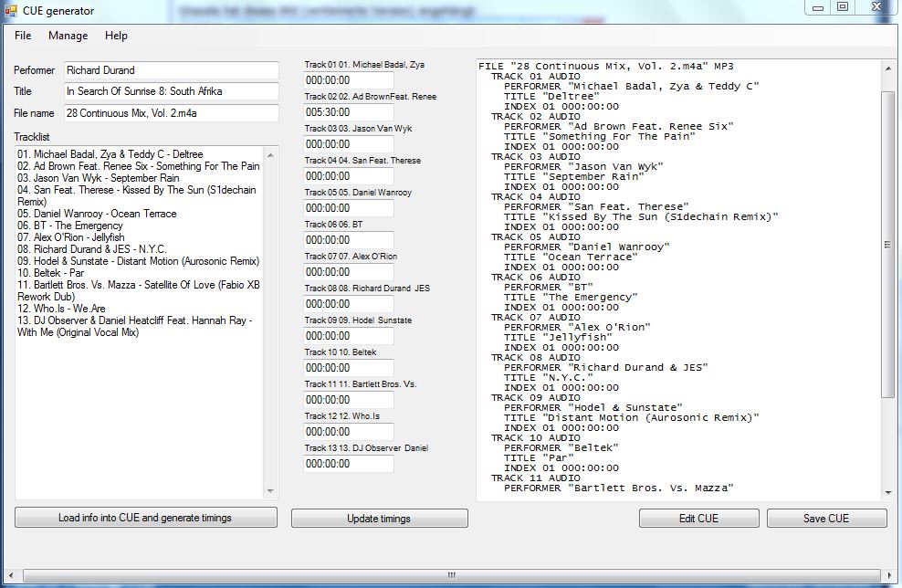The width and height of the screenshot is (902, 588).
Task: Edit Track 02 timing showing 005:30:00
Action: click(348, 112)
